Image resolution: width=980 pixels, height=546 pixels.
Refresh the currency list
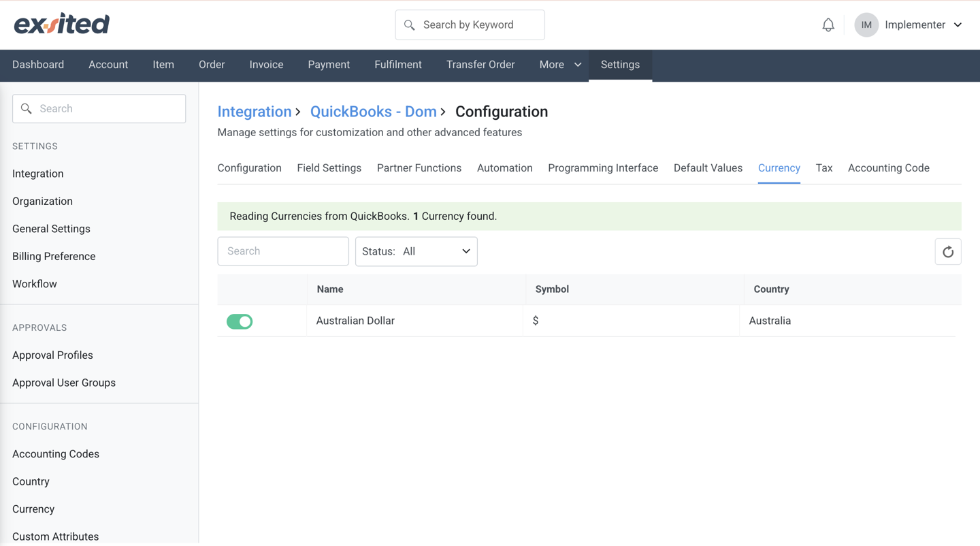[948, 252]
